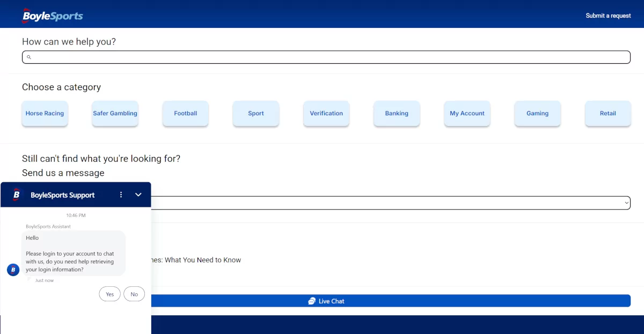
Task: Click the Submit a request link
Action: (608, 16)
